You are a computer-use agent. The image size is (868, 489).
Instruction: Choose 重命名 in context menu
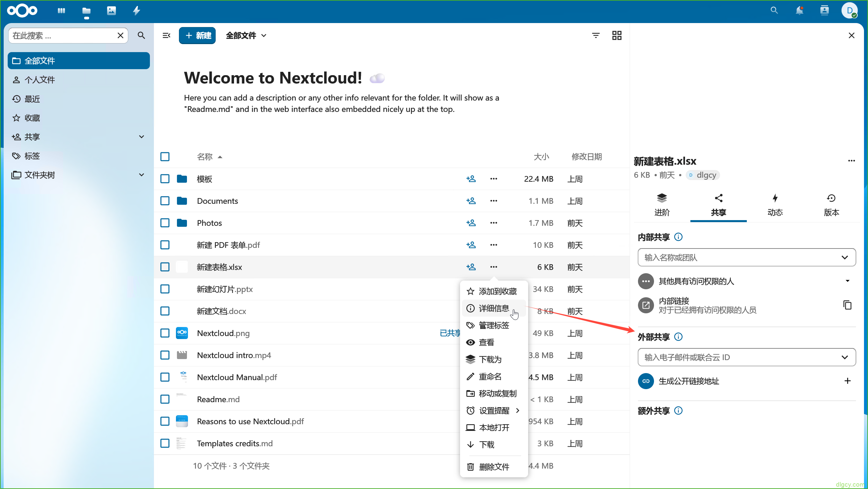494,376
